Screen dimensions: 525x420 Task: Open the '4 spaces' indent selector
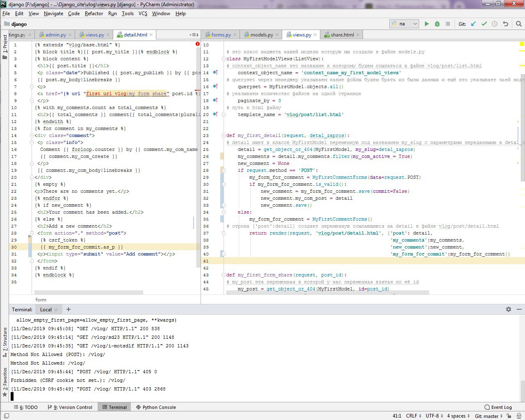point(459,416)
